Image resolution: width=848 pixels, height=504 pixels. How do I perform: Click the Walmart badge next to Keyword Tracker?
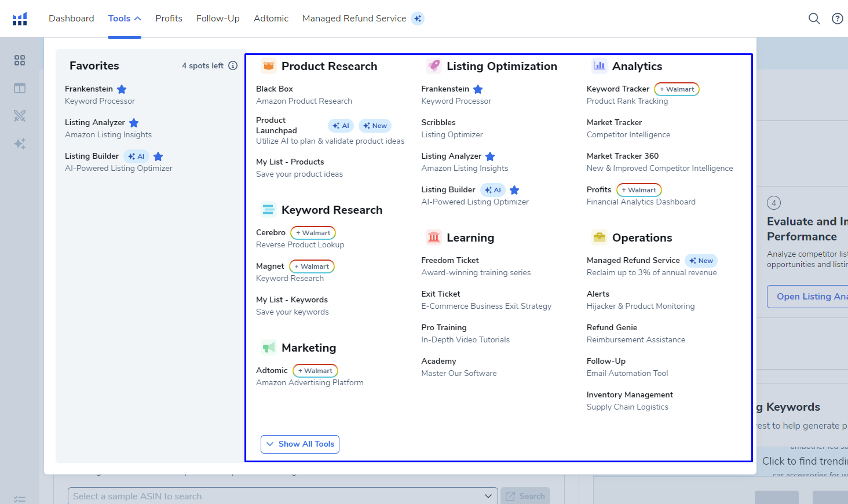coord(677,89)
